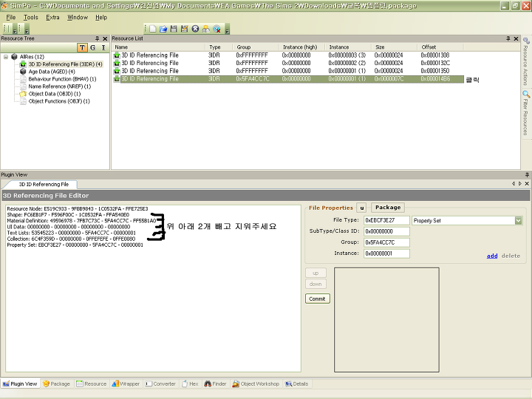Click the New package toolbar icon

point(153,29)
